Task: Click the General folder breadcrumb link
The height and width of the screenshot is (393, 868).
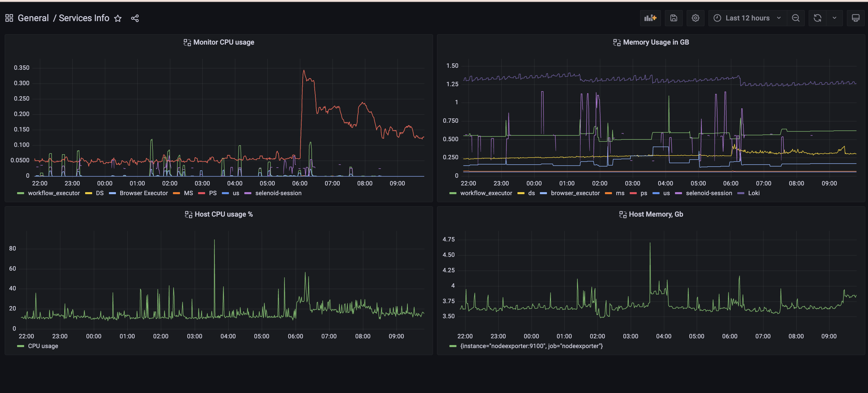Action: coord(33,18)
